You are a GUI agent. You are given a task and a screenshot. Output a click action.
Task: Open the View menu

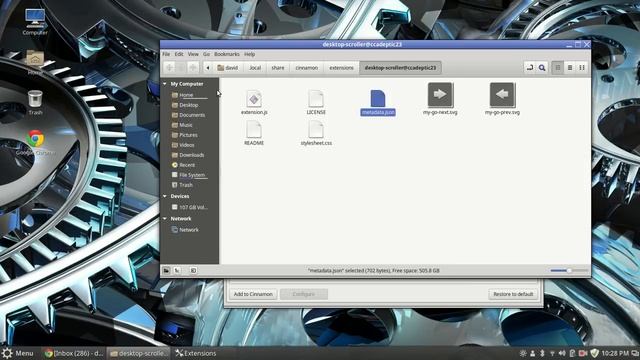tap(193, 54)
